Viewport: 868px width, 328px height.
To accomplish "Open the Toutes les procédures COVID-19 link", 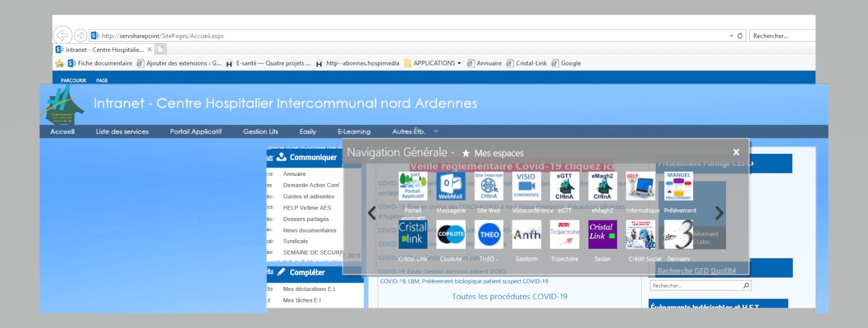I will 509,297.
